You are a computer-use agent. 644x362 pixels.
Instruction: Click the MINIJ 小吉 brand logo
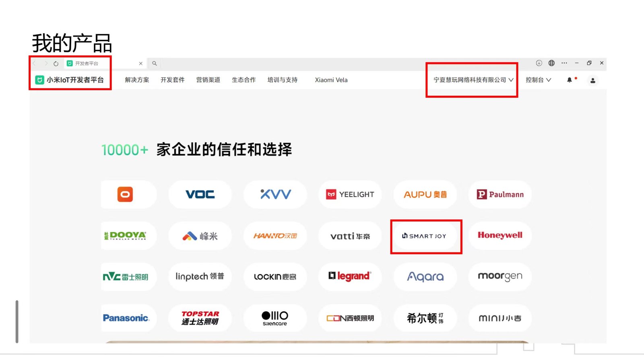(500, 318)
